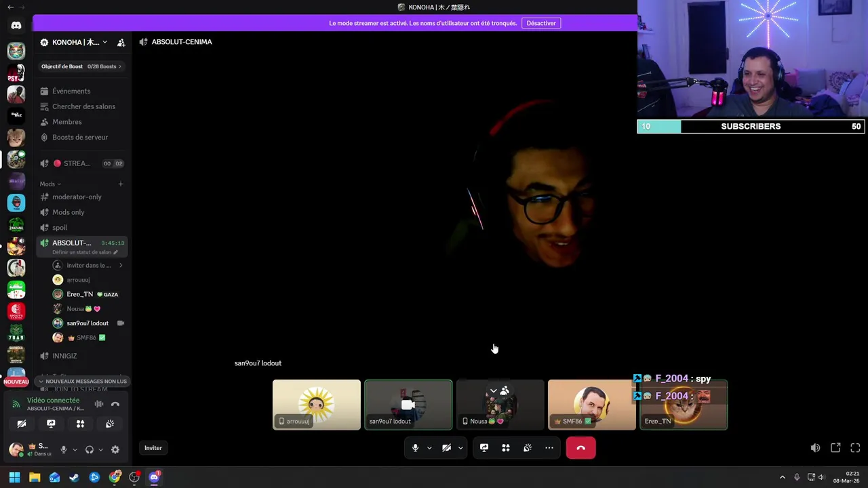Expand Inviter dans le salon row arrow

point(121,266)
